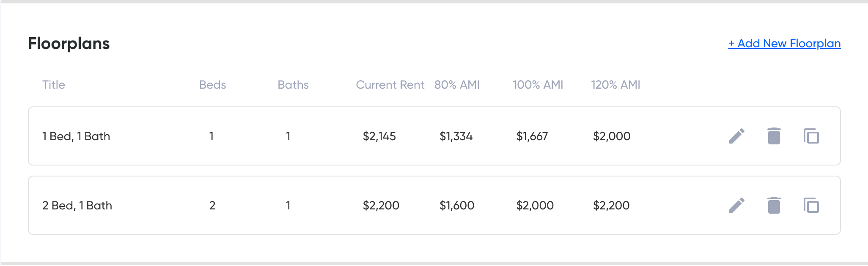This screenshot has height=266, width=868.
Task: Click trash icon for 2 Bed, 1 Bath
Action: pos(774,205)
